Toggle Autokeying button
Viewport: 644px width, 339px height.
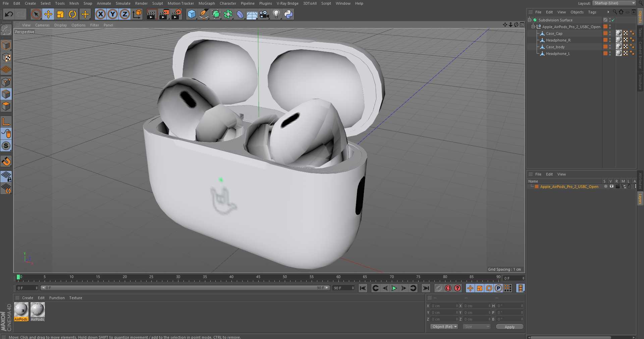click(x=448, y=288)
